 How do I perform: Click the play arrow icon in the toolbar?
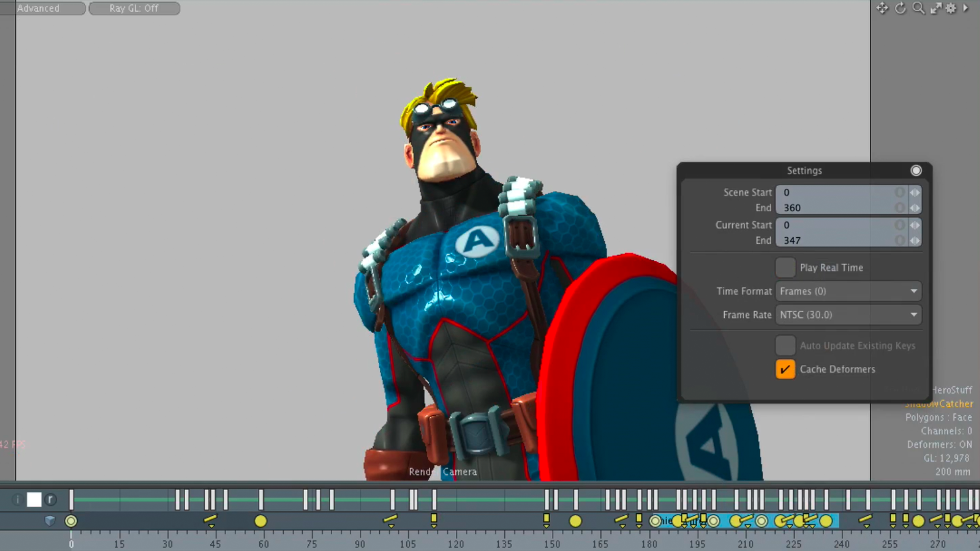(x=966, y=8)
